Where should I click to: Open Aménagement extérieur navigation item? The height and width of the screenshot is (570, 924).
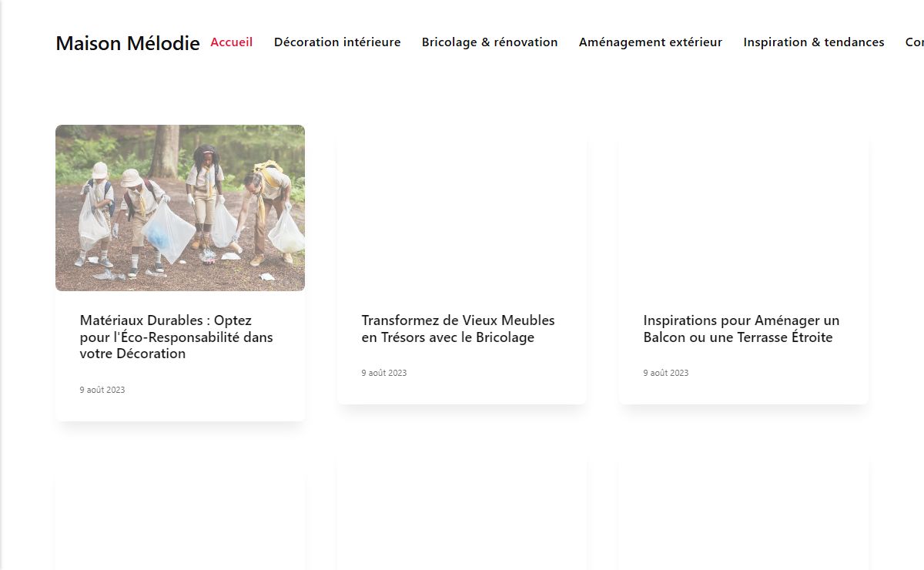[651, 42]
